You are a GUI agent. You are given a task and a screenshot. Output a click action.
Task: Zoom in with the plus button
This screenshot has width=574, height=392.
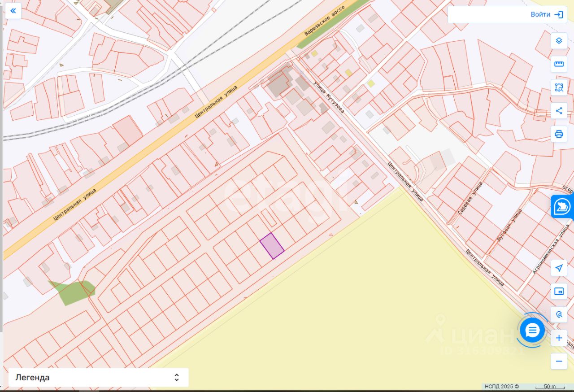(559, 338)
